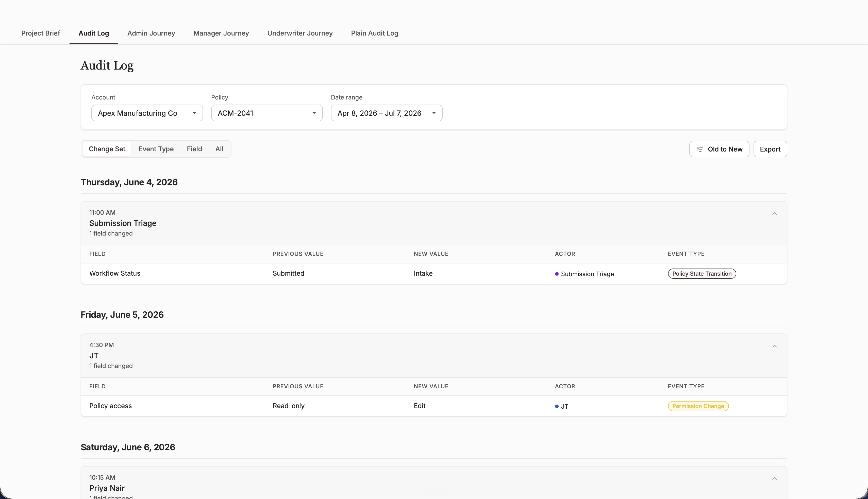868x499 pixels.
Task: Click the Priya Nair change set title
Action: click(x=107, y=488)
